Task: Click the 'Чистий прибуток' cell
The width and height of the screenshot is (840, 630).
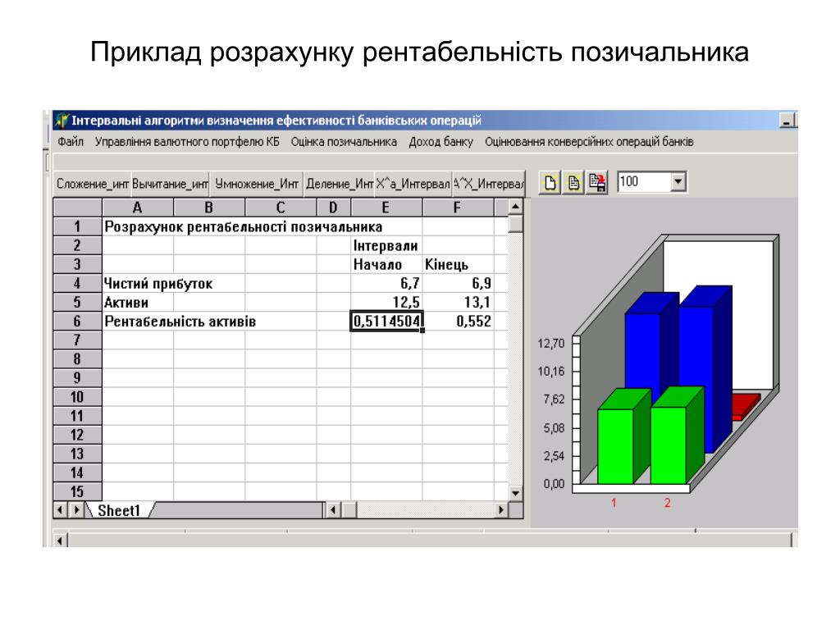Action: tap(158, 283)
